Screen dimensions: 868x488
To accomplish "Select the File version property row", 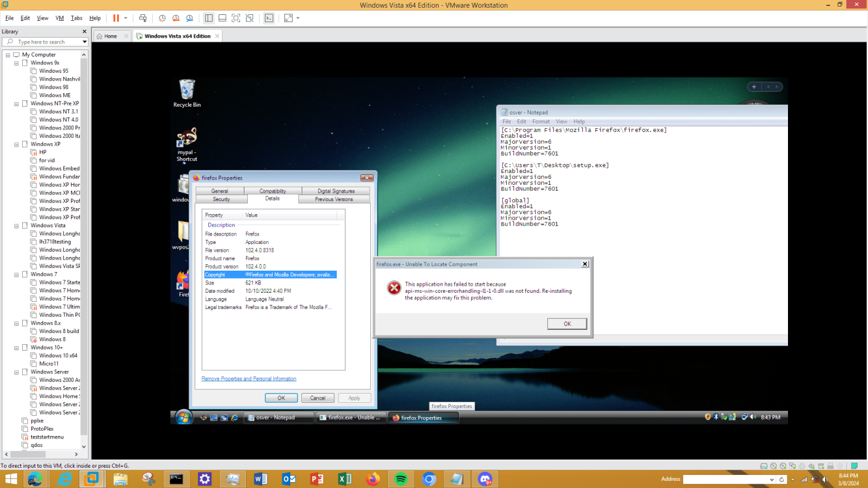I will (x=271, y=250).
